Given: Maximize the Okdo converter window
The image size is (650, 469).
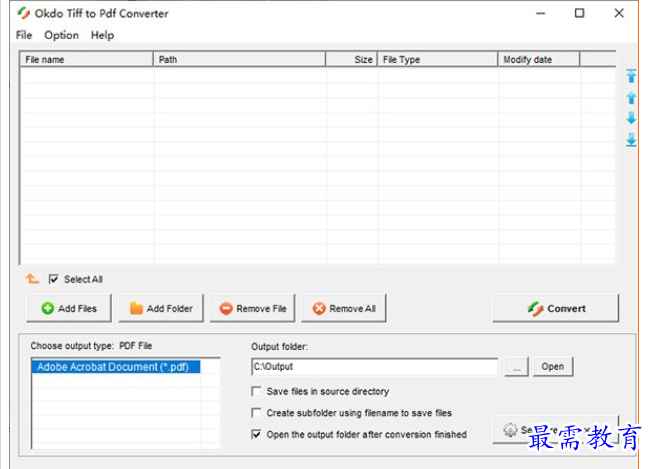Looking at the screenshot, I should (580, 13).
